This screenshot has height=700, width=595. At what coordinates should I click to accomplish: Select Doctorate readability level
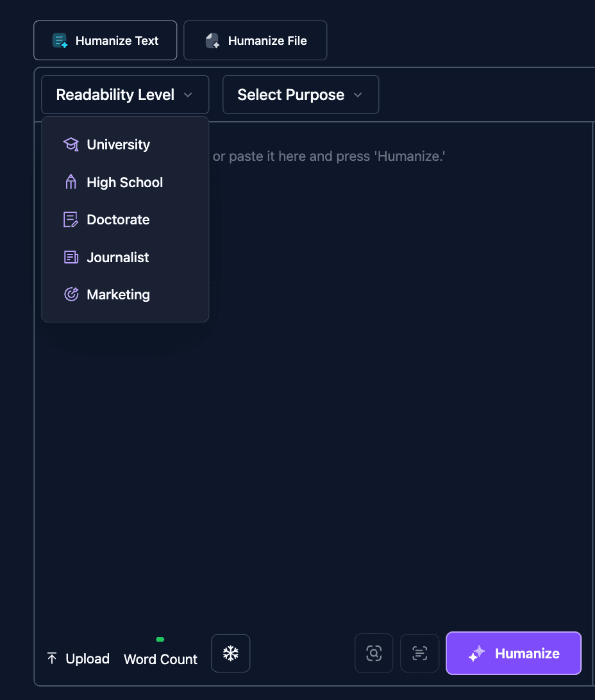118,219
